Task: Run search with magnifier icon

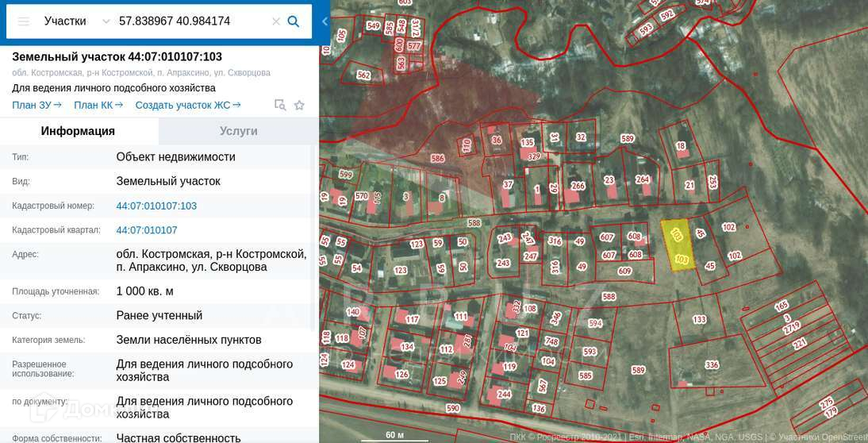Action: click(x=294, y=21)
